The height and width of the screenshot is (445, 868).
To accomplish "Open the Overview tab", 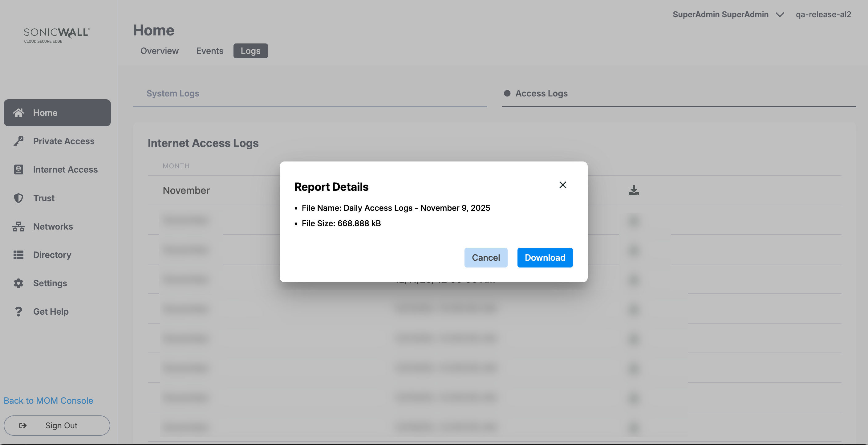I will point(159,51).
